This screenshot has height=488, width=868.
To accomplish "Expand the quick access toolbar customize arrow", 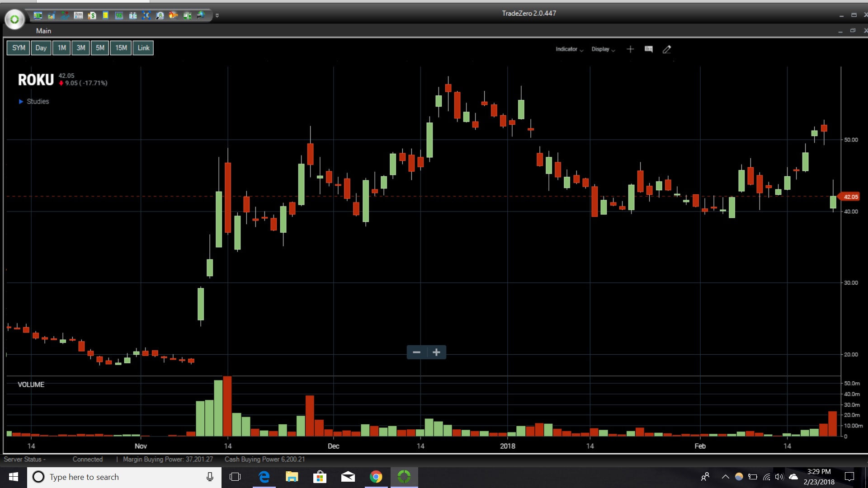I will [217, 15].
